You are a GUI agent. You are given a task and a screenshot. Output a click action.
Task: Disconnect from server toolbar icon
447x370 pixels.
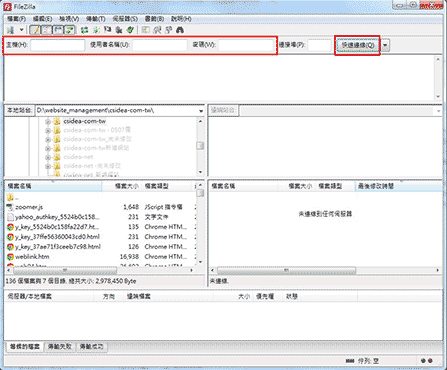click(x=119, y=30)
